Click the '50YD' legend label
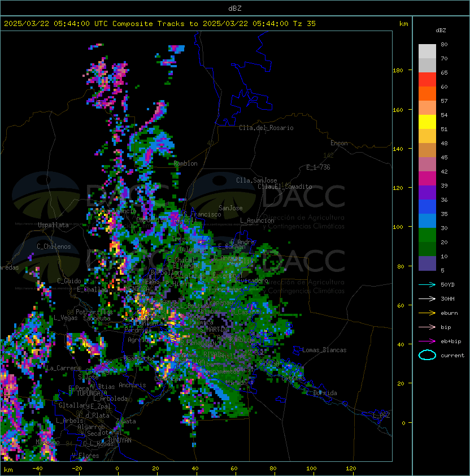Viewport: 470px width, 476px height. tap(447, 284)
